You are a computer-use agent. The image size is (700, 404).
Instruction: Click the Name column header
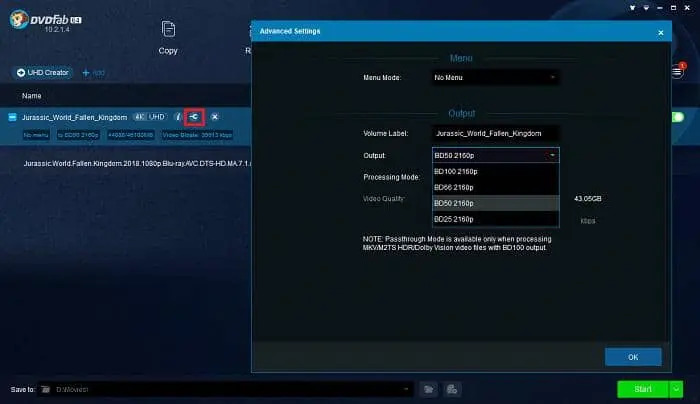pyautogui.click(x=32, y=96)
